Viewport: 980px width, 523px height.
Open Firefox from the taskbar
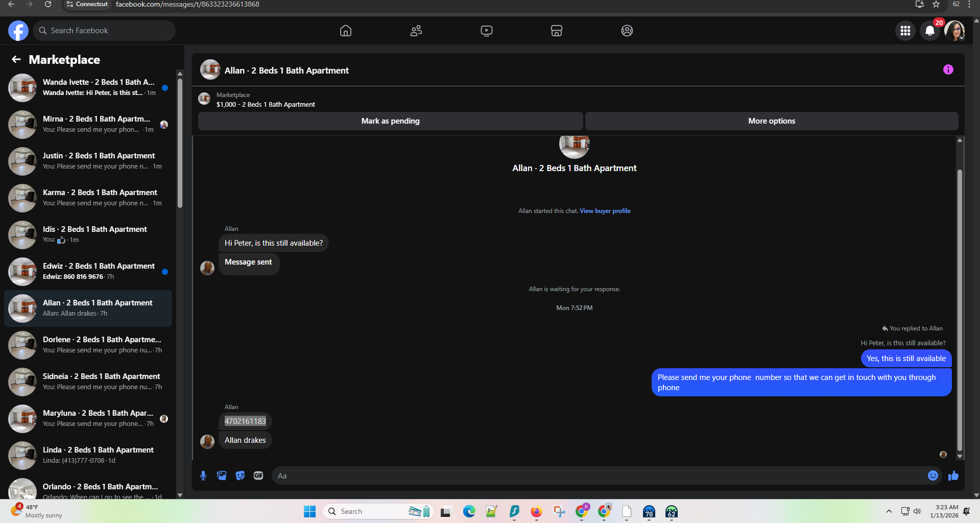point(536,511)
